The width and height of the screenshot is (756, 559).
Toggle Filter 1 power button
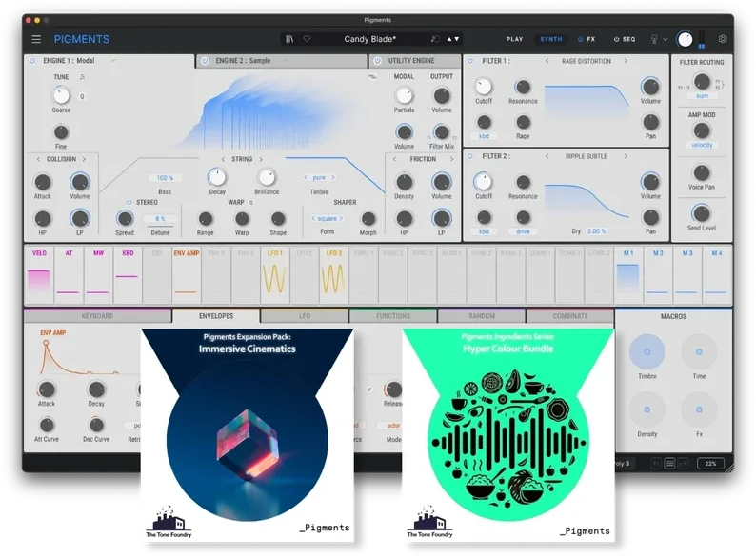tap(470, 61)
